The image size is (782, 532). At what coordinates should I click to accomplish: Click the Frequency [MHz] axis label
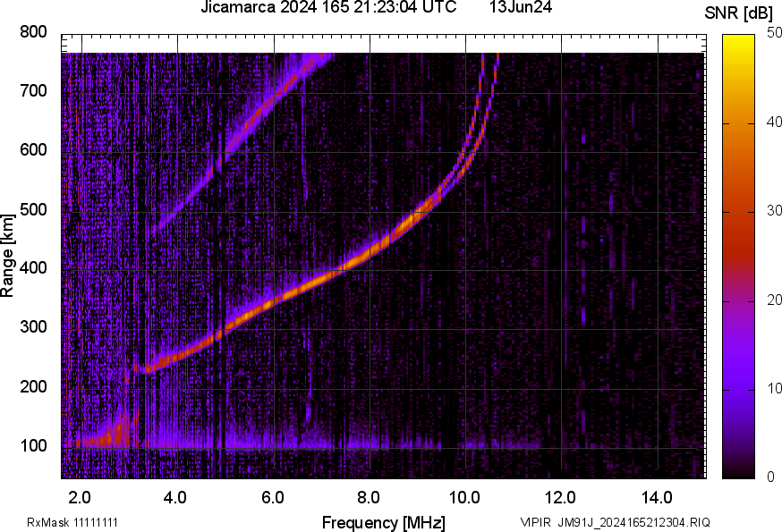384,523
